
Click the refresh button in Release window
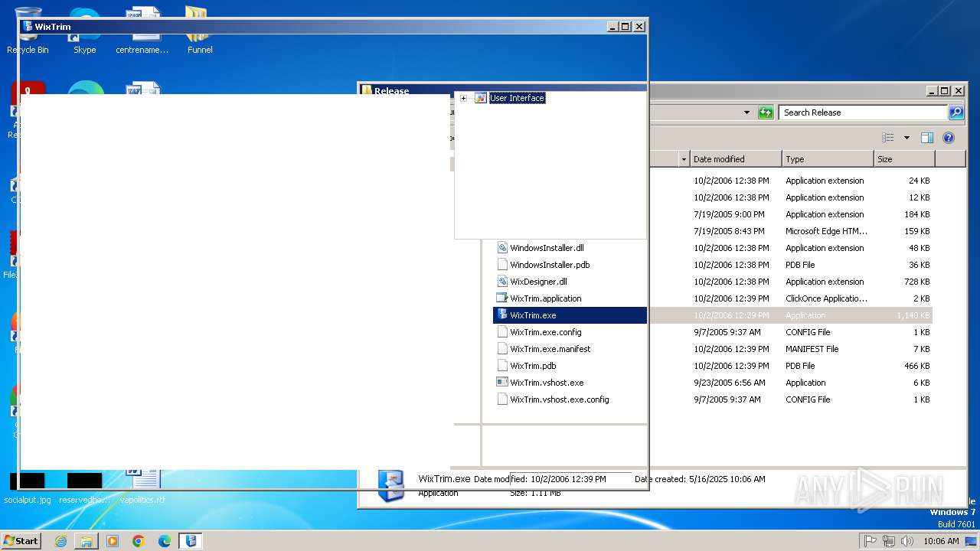(x=766, y=112)
